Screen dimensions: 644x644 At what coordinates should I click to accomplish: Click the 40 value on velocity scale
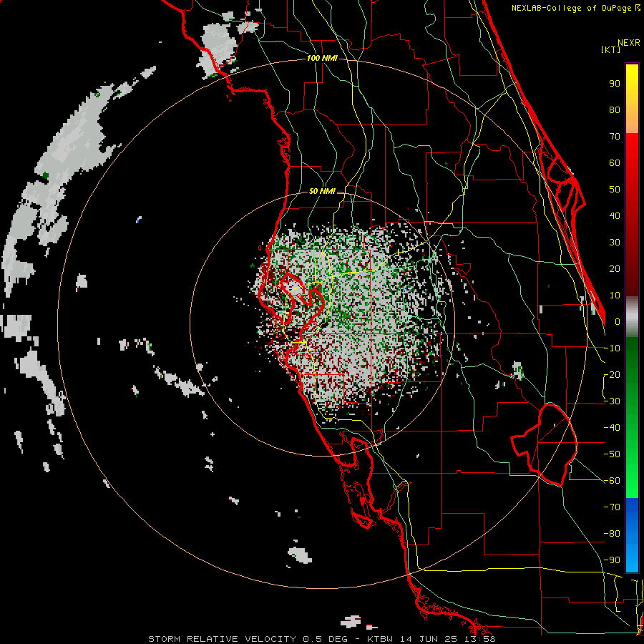615,216
